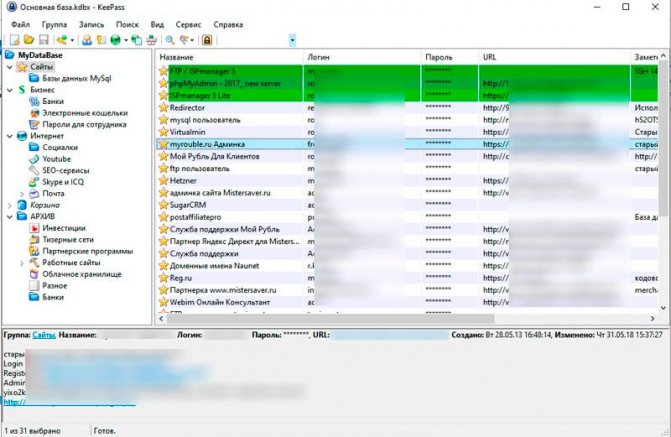
Task: Click the Copy User Name person icon
Action: pyautogui.click(x=87, y=40)
